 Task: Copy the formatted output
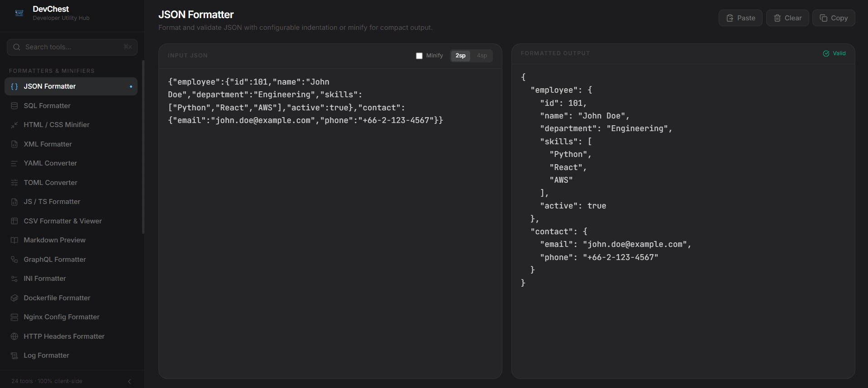click(x=834, y=18)
